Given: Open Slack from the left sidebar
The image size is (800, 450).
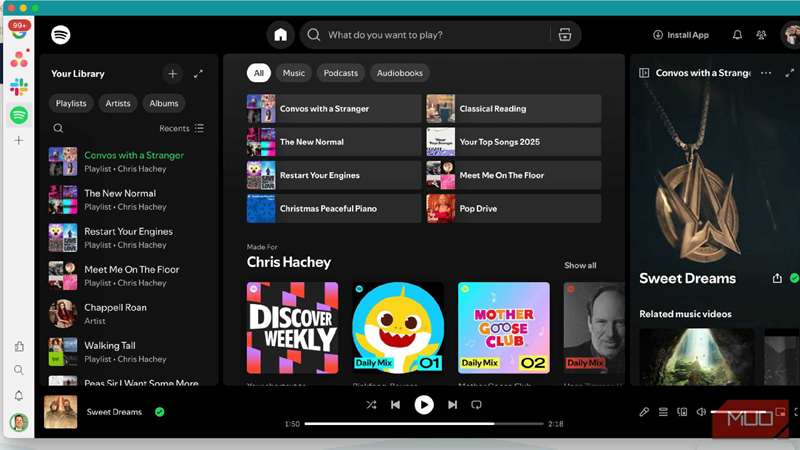Looking at the screenshot, I should (19, 87).
